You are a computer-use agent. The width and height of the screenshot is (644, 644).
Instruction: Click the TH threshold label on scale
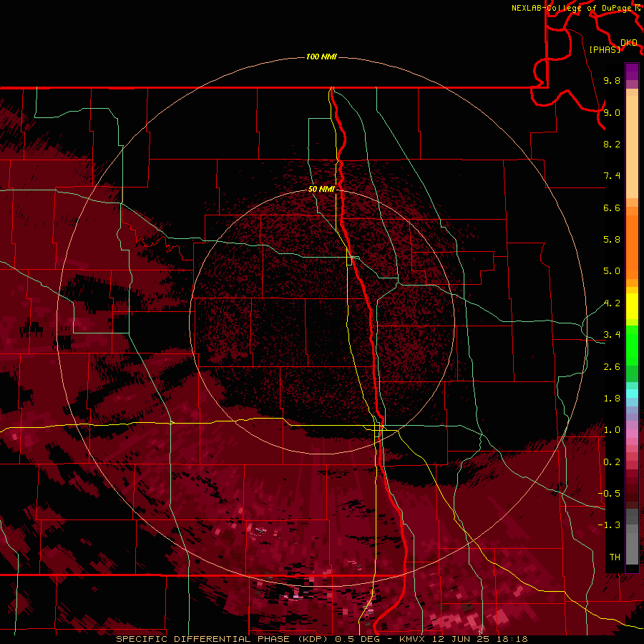pyautogui.click(x=615, y=557)
